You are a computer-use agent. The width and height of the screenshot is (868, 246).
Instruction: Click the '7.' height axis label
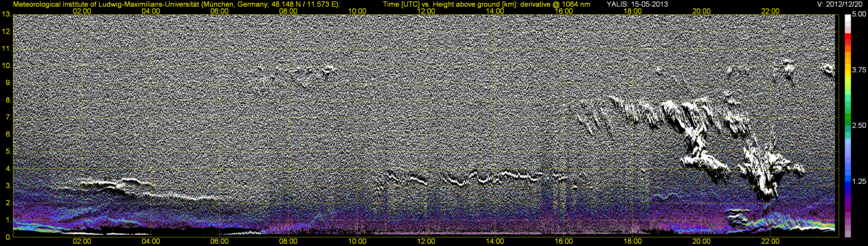[x=8, y=117]
